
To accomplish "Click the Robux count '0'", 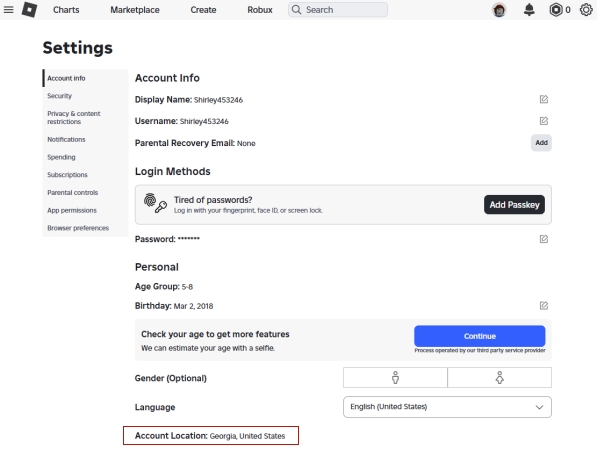I will click(x=568, y=10).
